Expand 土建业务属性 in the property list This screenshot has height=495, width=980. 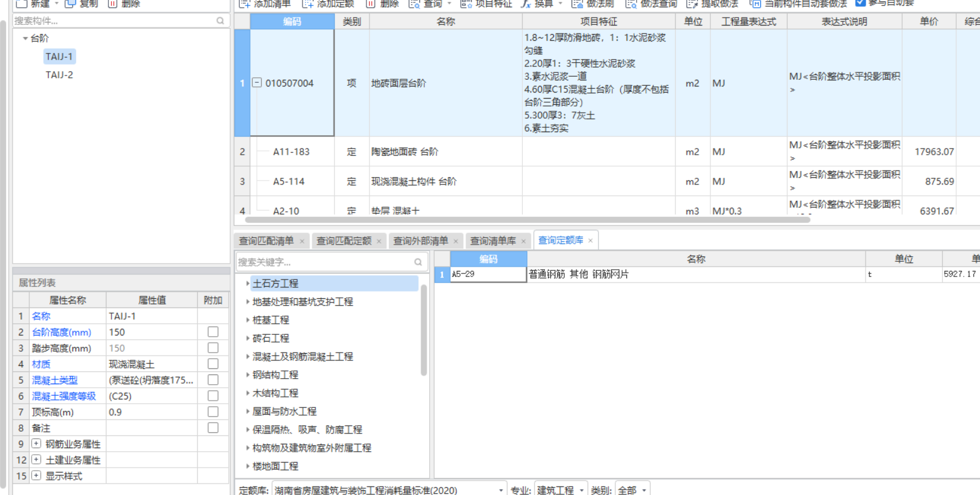tap(37, 459)
